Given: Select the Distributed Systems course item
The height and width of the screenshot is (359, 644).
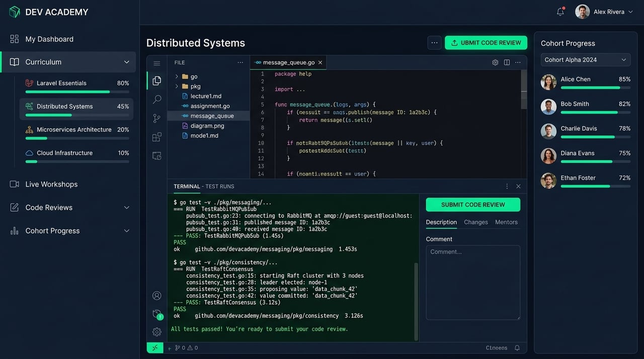Looking at the screenshot, I should (76, 109).
